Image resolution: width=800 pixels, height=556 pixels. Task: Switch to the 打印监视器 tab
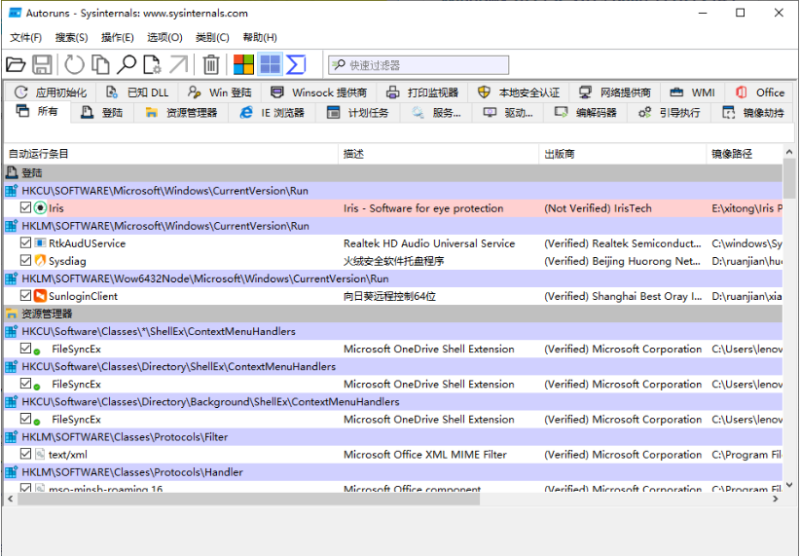(x=422, y=92)
